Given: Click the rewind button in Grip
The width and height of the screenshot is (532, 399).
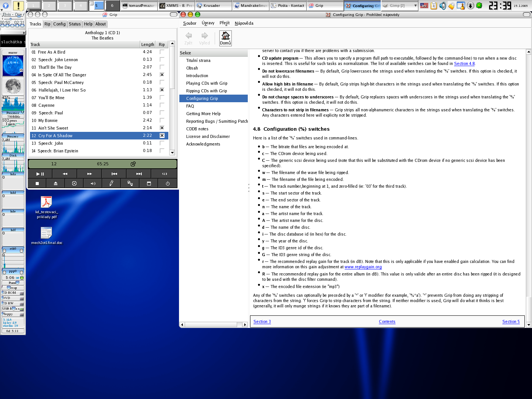Looking at the screenshot, I should pos(65,174).
